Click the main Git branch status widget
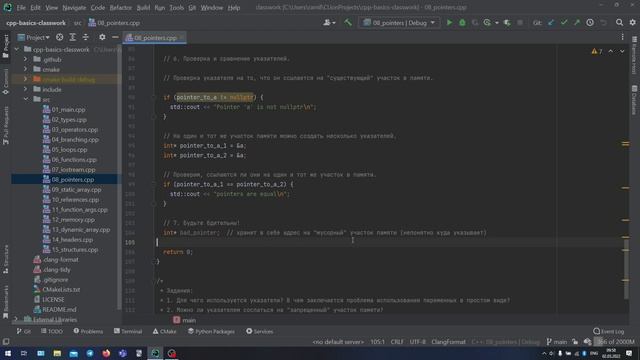The height and width of the screenshot is (360, 640). tap(557, 342)
